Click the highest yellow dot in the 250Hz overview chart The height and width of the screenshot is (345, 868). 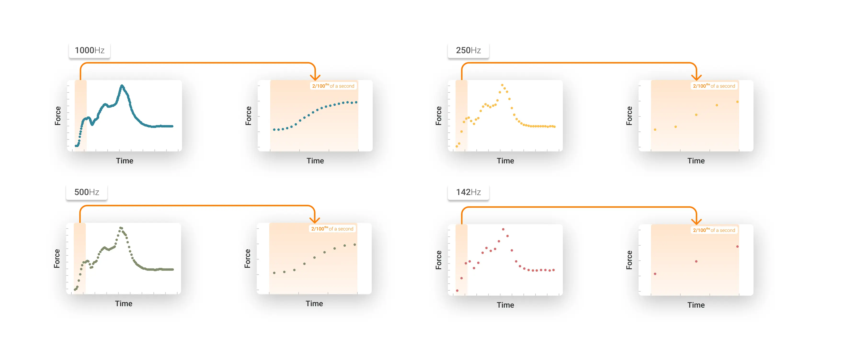[x=502, y=85]
